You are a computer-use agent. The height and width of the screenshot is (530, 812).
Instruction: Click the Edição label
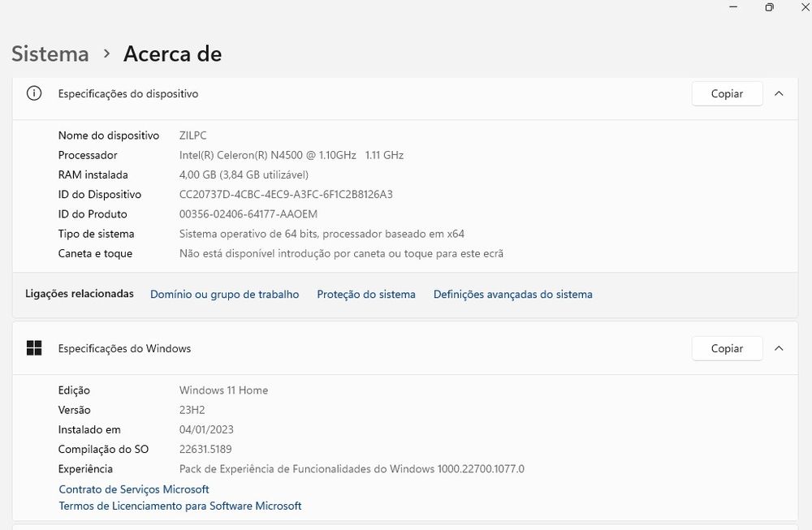point(74,390)
